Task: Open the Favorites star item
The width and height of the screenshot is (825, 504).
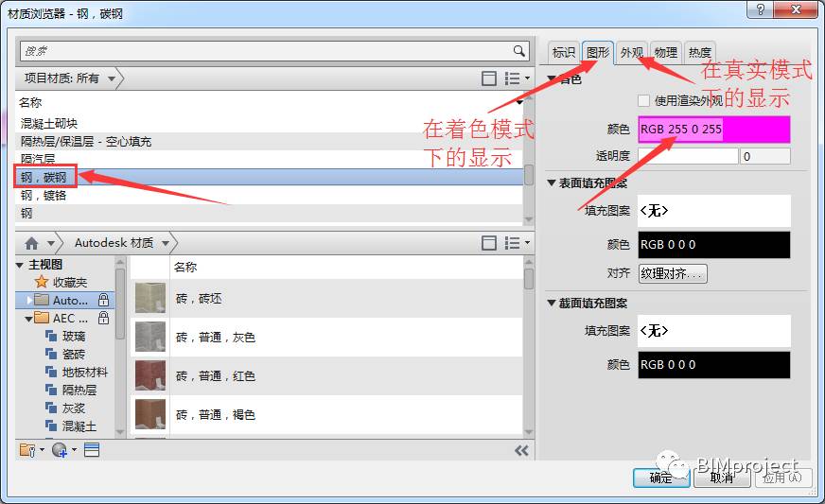Action: point(41,282)
